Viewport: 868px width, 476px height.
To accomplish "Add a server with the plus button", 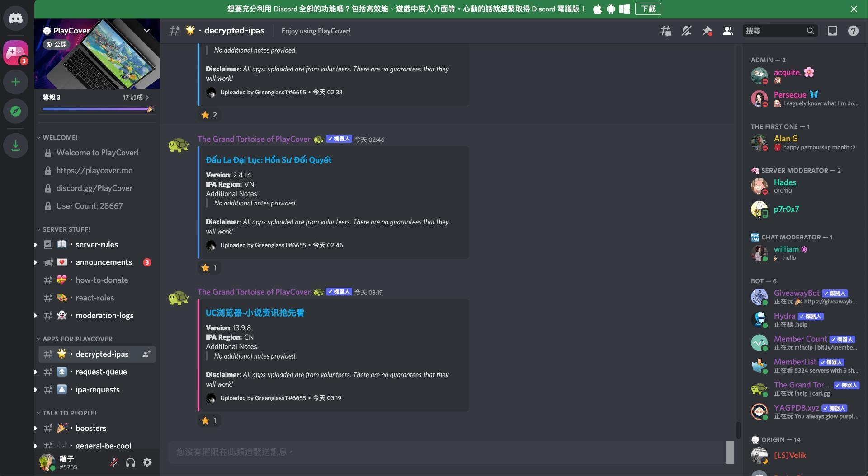I will coord(16,82).
